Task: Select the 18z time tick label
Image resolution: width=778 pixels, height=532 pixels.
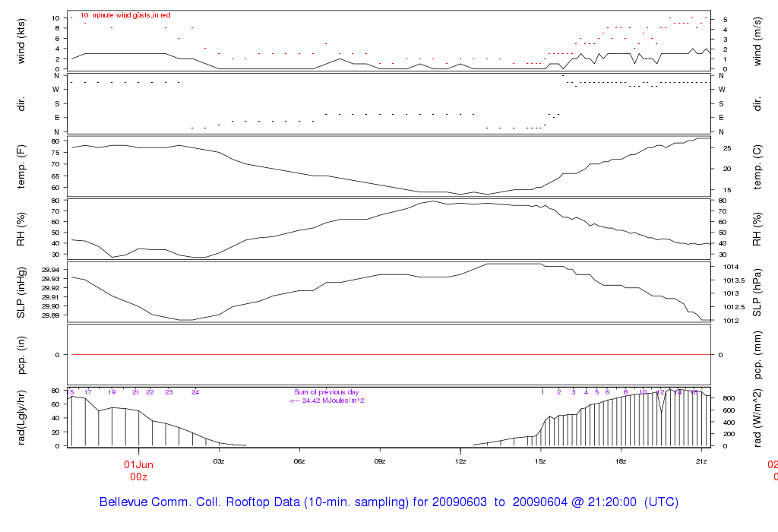Action: click(621, 461)
